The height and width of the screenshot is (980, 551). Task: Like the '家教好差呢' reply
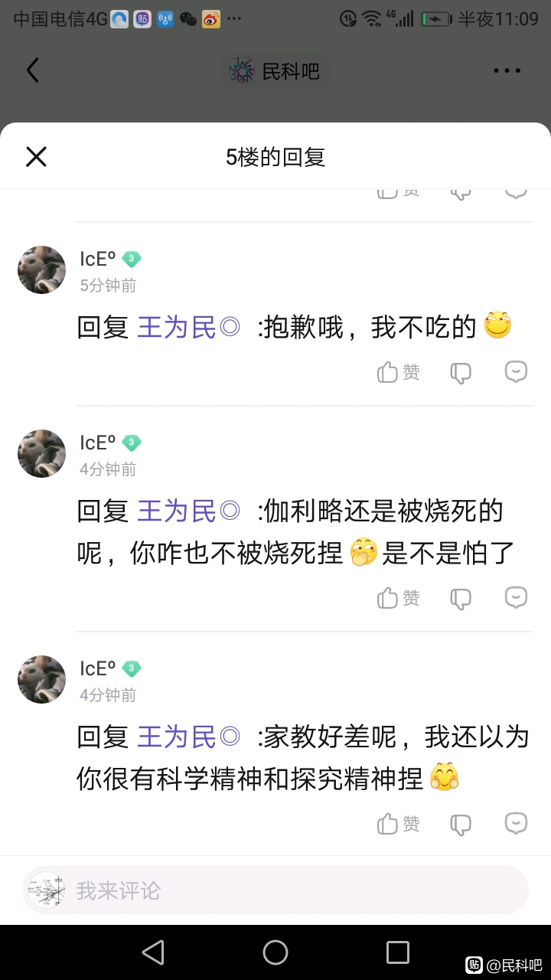coord(399,824)
